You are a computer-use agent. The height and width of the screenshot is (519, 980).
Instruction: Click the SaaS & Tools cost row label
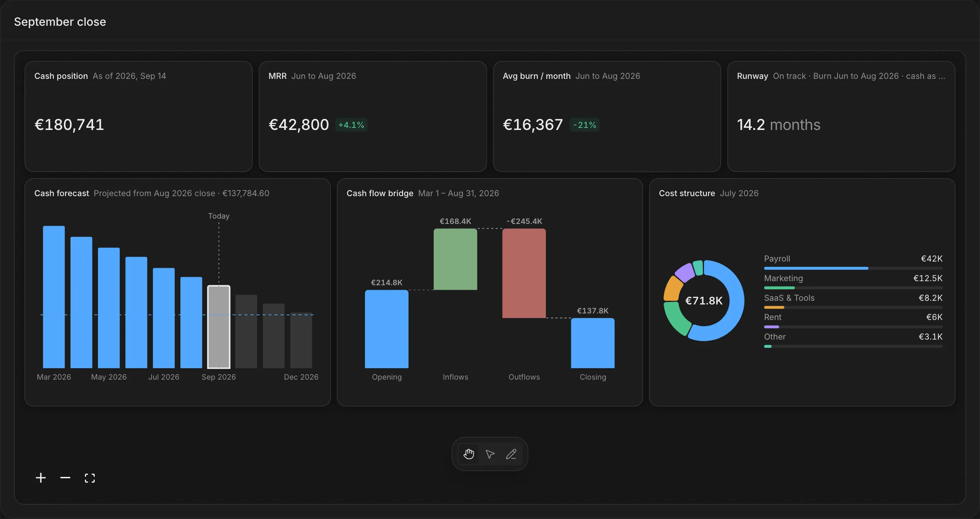(789, 298)
